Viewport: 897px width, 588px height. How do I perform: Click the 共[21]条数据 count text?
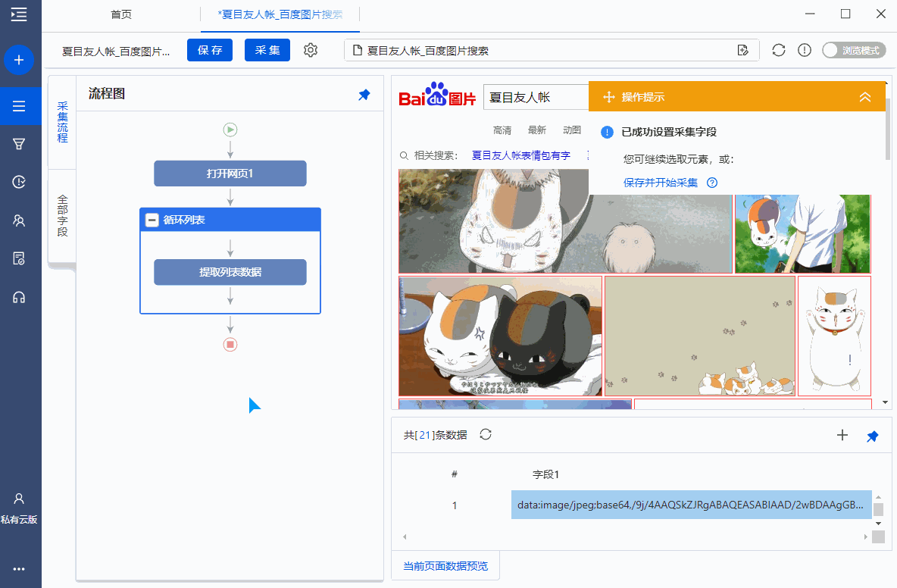pos(436,435)
